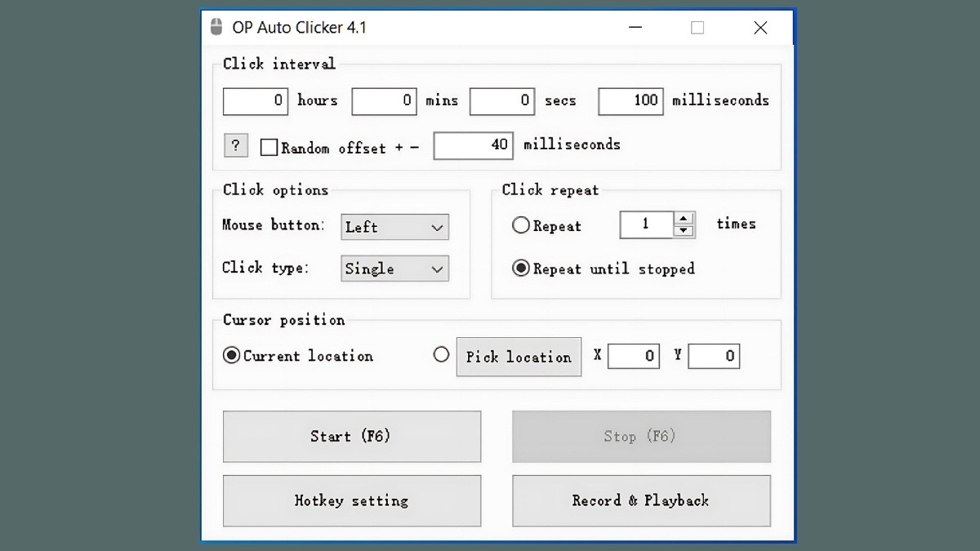Viewport: 980px width, 551px height.
Task: Open Hotkey setting
Action: click(x=352, y=500)
